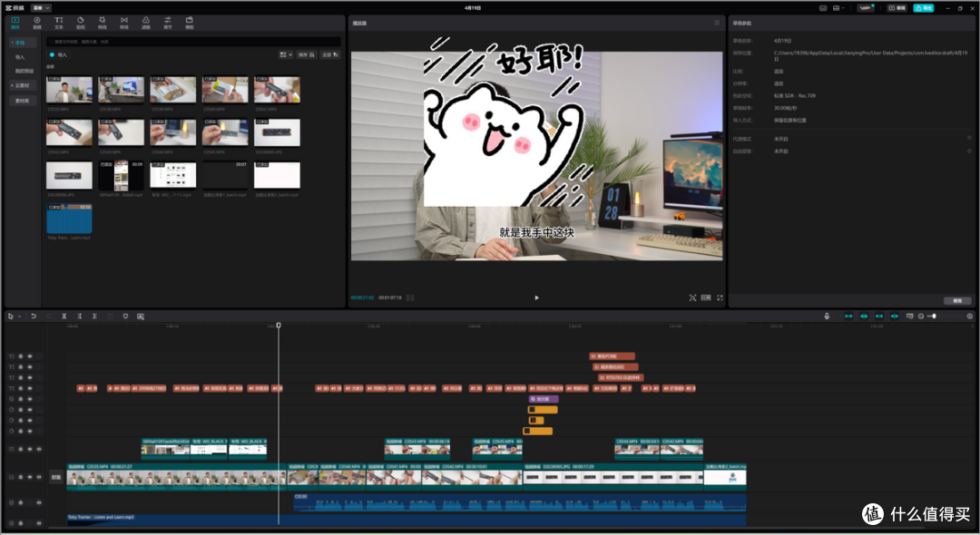Play the video in the player

pyautogui.click(x=537, y=297)
